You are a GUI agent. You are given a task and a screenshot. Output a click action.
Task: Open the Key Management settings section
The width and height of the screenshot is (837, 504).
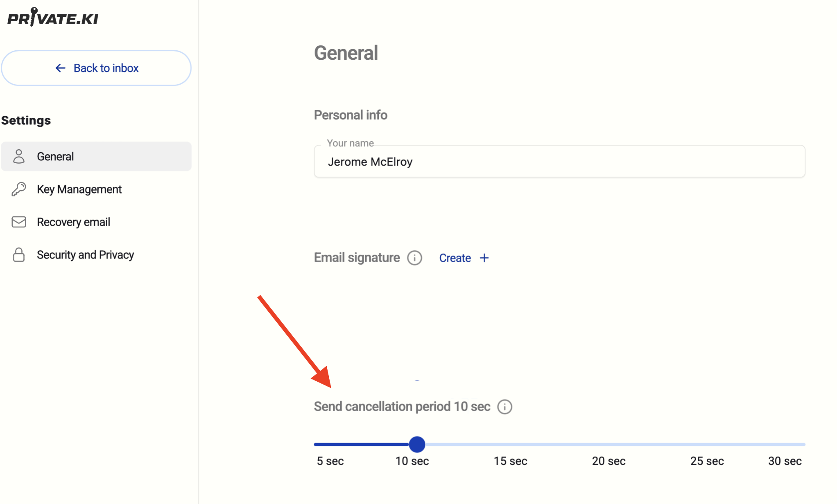click(x=79, y=189)
